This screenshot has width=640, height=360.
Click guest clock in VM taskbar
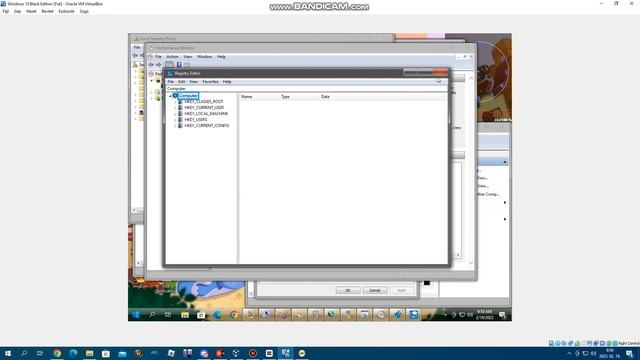click(x=484, y=315)
